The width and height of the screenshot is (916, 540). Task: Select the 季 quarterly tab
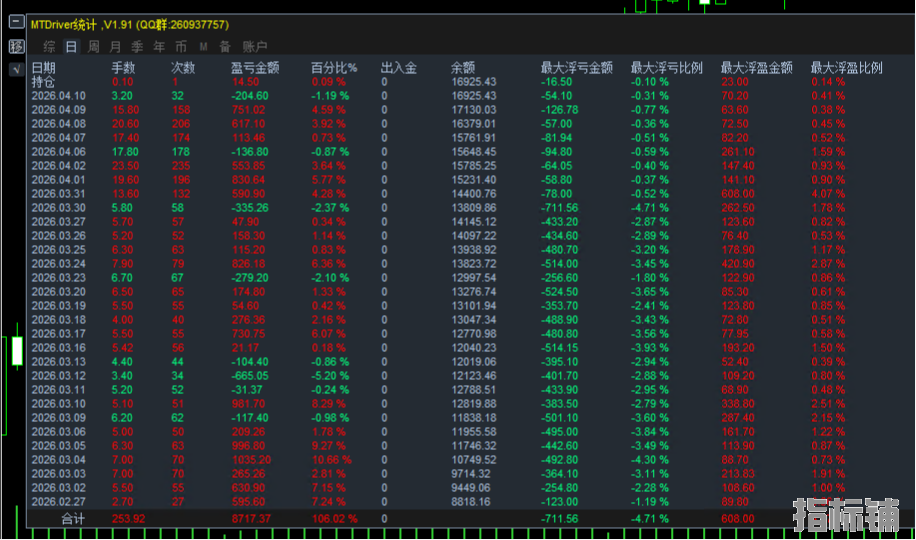137,46
